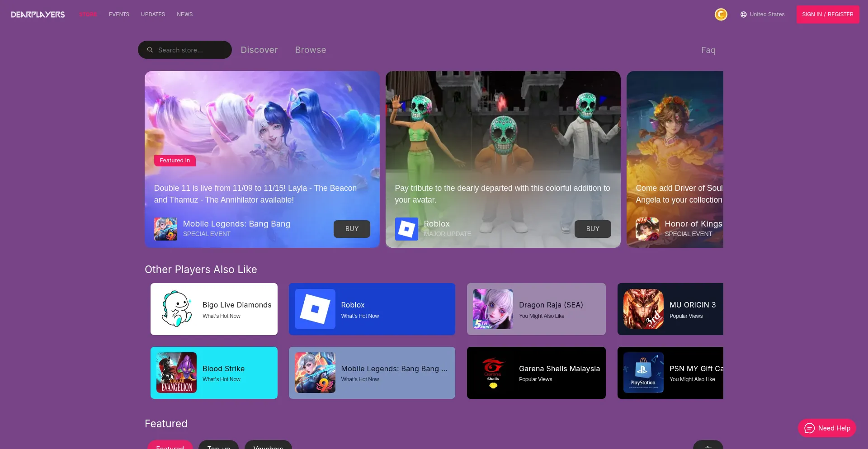Switch to the Discover tab
Viewport: 868px width, 449px height.
[x=259, y=50]
